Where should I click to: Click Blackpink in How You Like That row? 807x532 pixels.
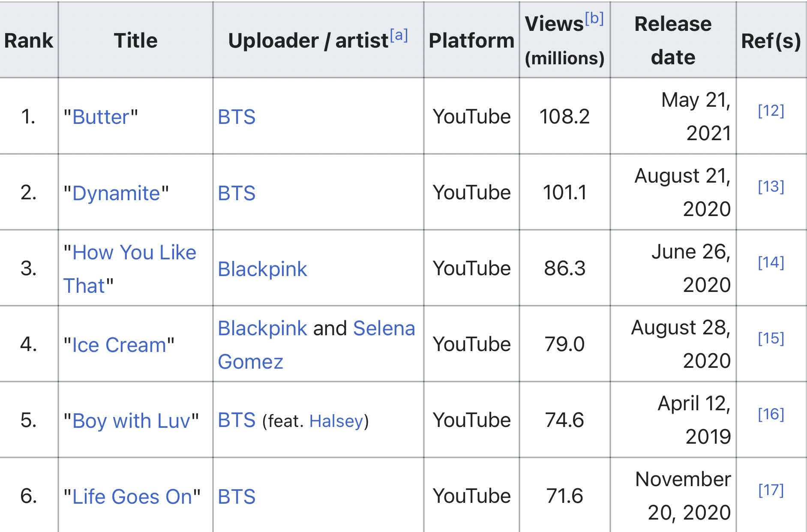pyautogui.click(x=262, y=269)
